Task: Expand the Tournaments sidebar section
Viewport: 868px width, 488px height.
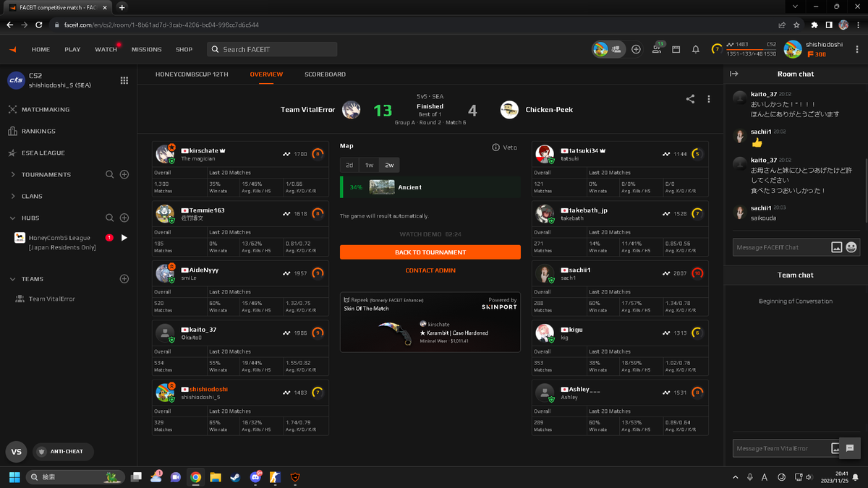Action: (13, 174)
